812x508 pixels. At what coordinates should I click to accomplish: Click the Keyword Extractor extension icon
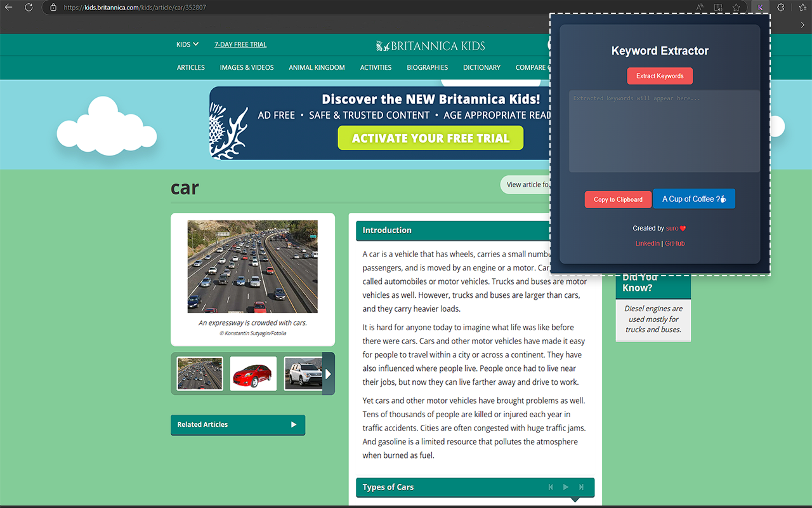pyautogui.click(x=760, y=8)
